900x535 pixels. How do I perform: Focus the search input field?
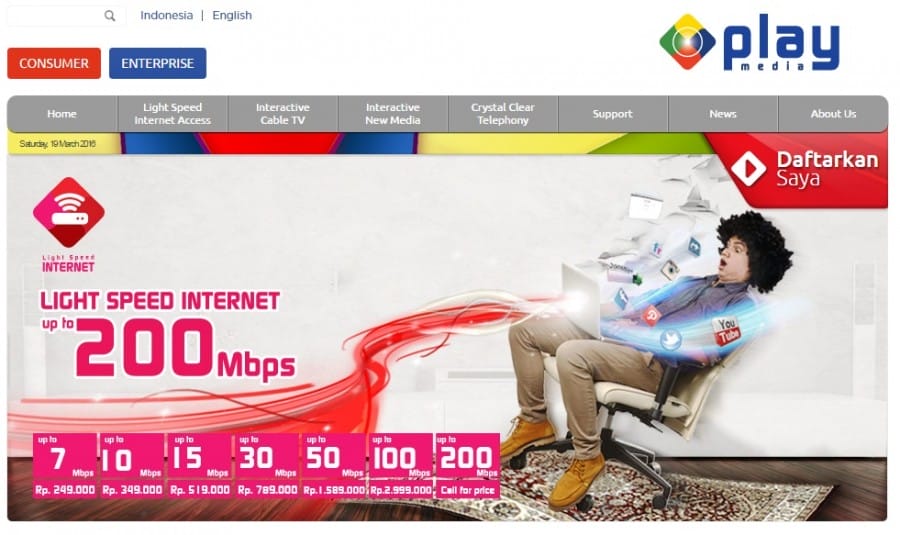(56, 16)
